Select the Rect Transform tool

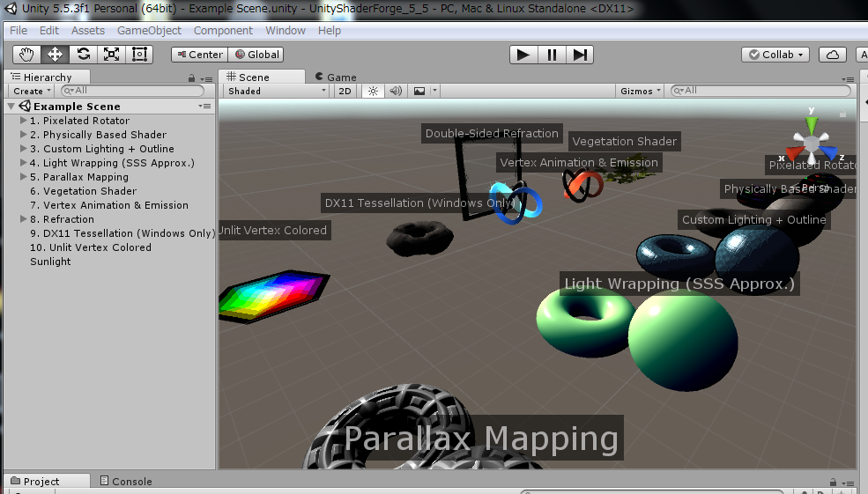(139, 55)
